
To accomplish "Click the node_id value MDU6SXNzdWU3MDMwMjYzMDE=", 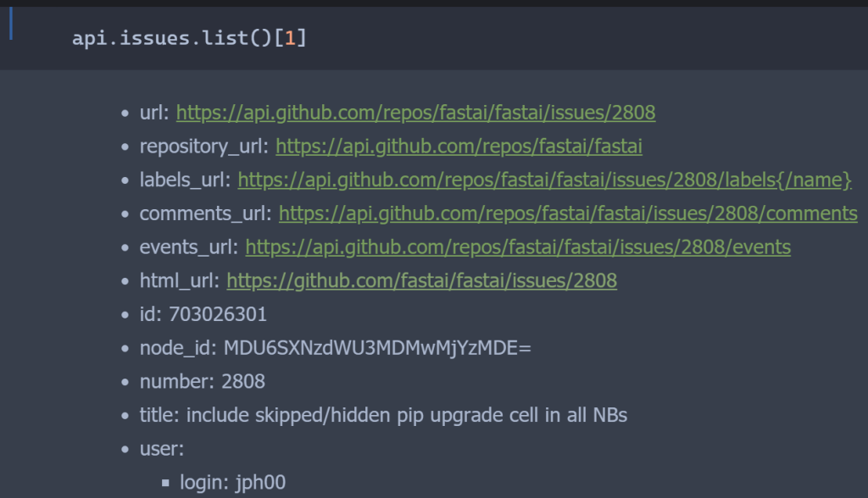I will (x=377, y=348).
